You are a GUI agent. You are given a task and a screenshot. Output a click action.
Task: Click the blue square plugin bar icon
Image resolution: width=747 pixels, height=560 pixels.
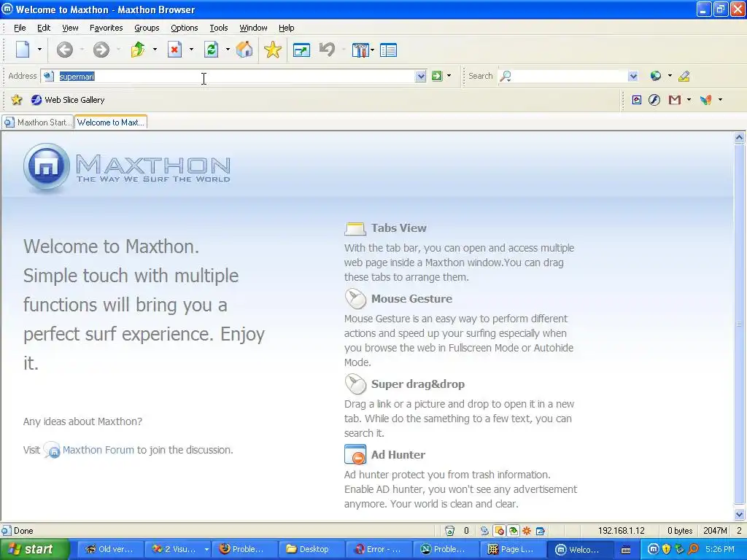(x=636, y=99)
